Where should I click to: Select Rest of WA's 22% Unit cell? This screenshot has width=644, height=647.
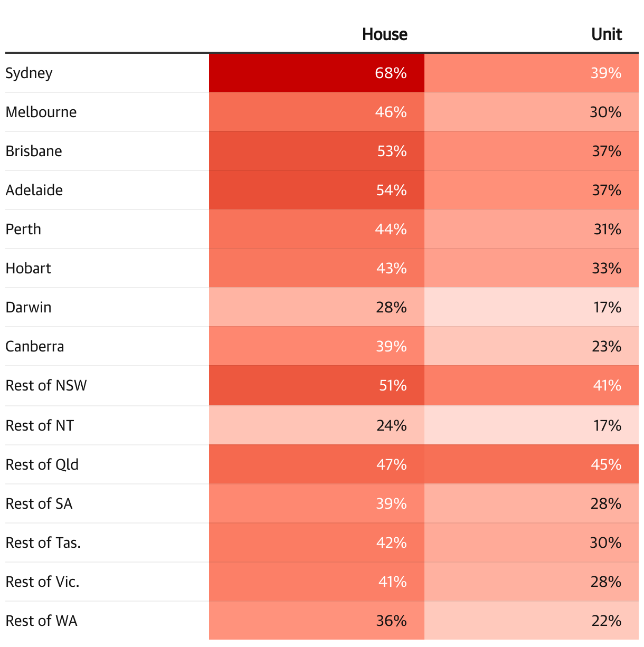coord(531,621)
